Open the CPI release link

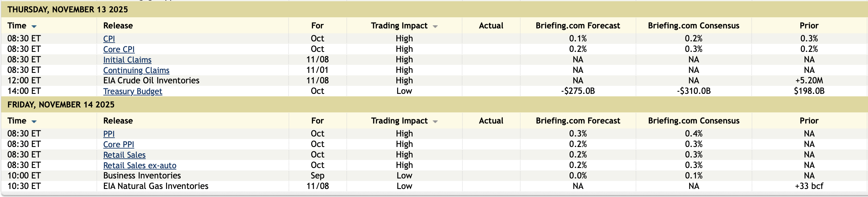109,39
